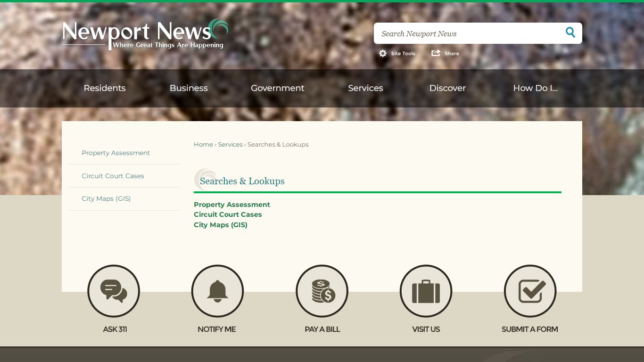Click the magnifying glass search icon
Viewport: 644px width, 362px height.
(x=570, y=33)
